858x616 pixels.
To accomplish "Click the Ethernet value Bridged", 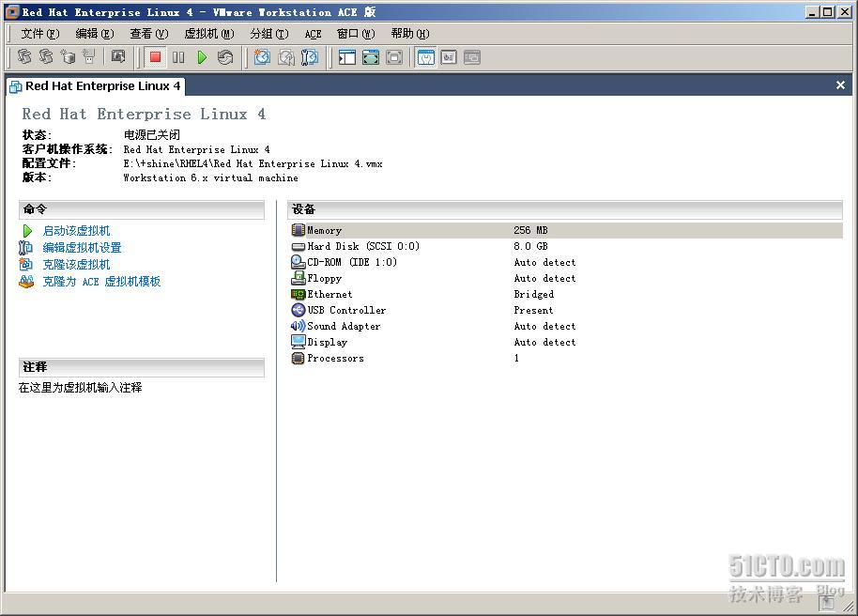I will [533, 294].
